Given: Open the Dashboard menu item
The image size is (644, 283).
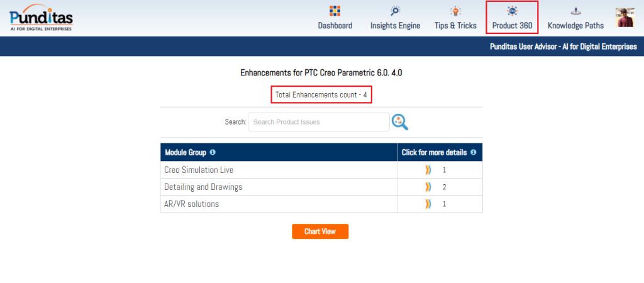Looking at the screenshot, I should pyautogui.click(x=335, y=26).
